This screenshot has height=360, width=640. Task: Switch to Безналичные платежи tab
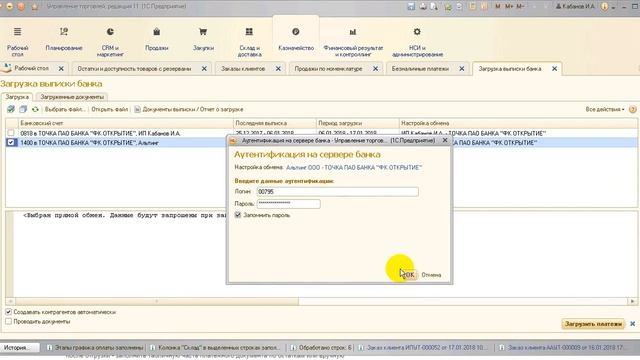tap(420, 69)
